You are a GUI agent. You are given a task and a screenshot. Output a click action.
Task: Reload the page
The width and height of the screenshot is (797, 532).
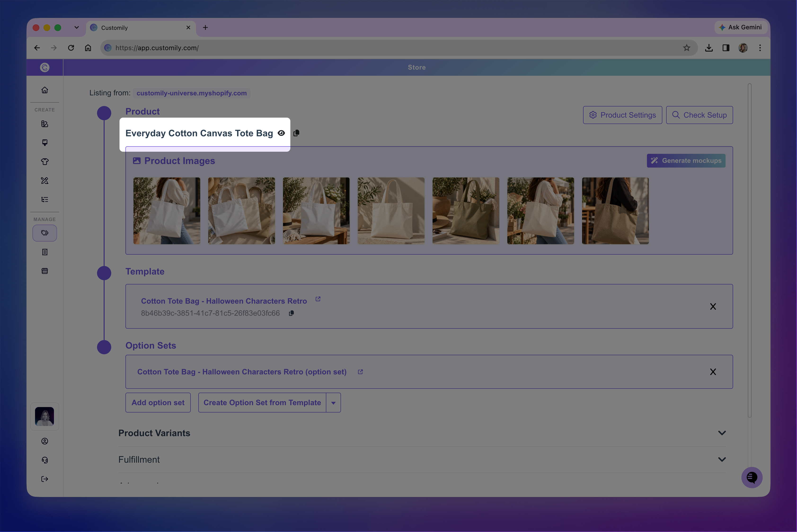71,48
